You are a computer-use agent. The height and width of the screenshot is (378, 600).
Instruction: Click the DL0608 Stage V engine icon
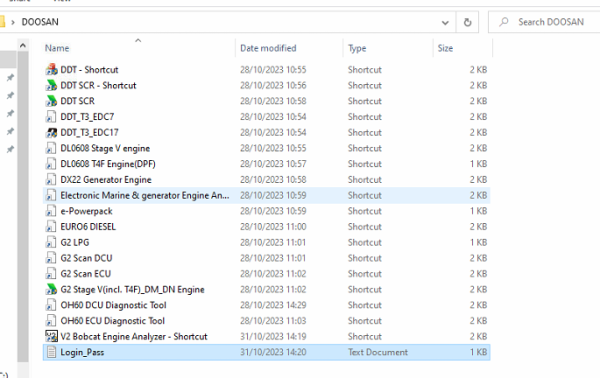coord(51,148)
